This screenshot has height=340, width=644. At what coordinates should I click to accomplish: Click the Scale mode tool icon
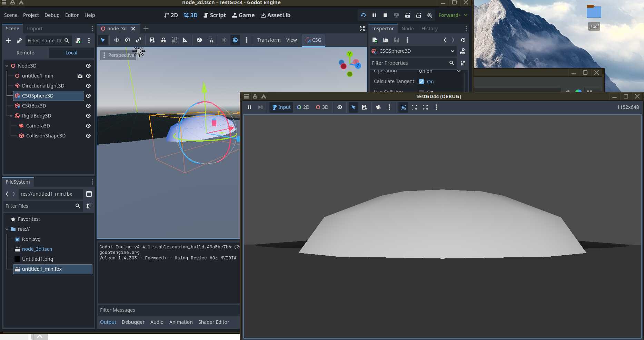click(139, 40)
